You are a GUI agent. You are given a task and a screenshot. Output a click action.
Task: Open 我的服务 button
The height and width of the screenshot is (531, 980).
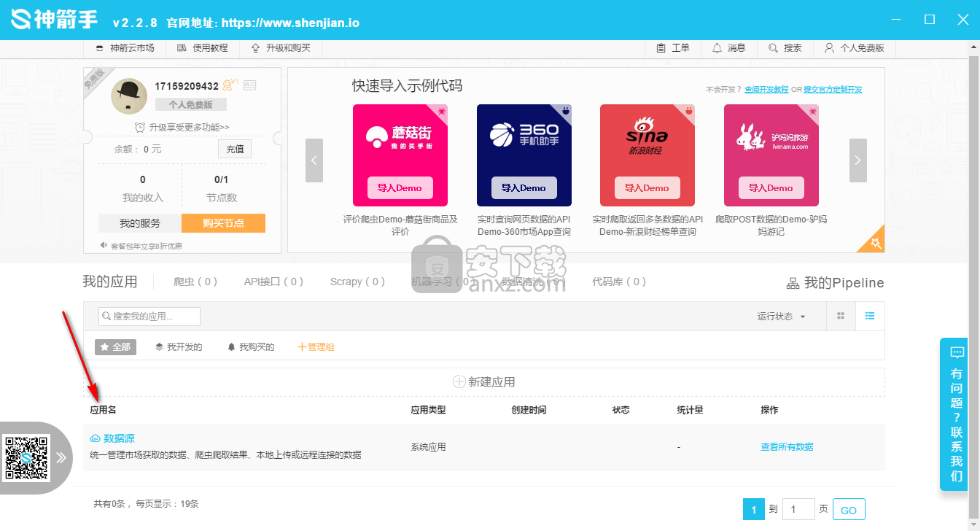140,223
